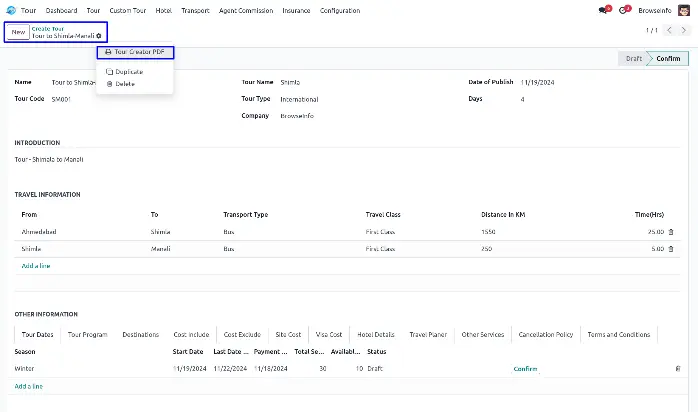Click the Confirm status bar stage
The width and height of the screenshot is (698, 412).
click(669, 59)
